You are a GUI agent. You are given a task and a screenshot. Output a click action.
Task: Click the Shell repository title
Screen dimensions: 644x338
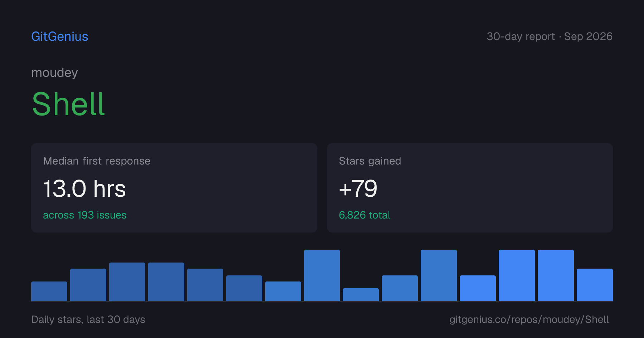click(68, 104)
